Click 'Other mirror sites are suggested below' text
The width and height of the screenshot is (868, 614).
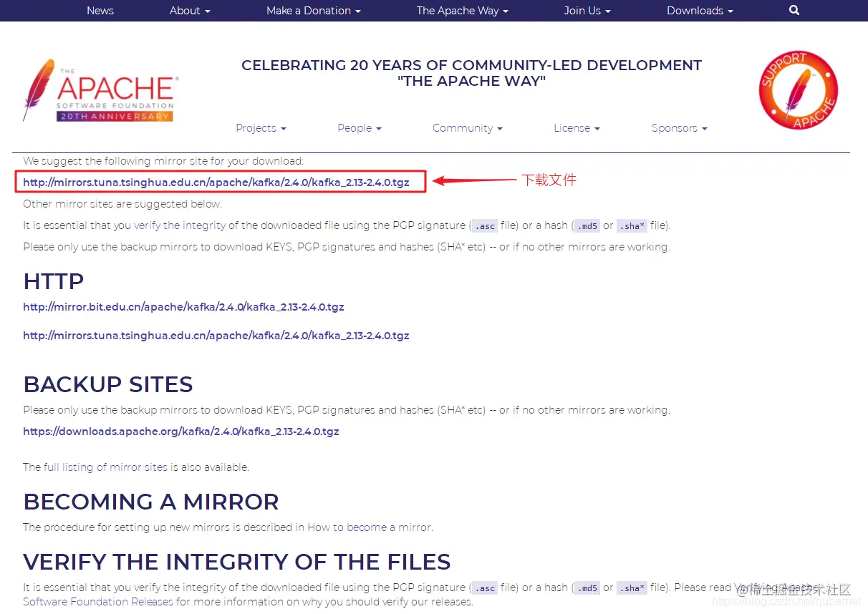pos(122,204)
